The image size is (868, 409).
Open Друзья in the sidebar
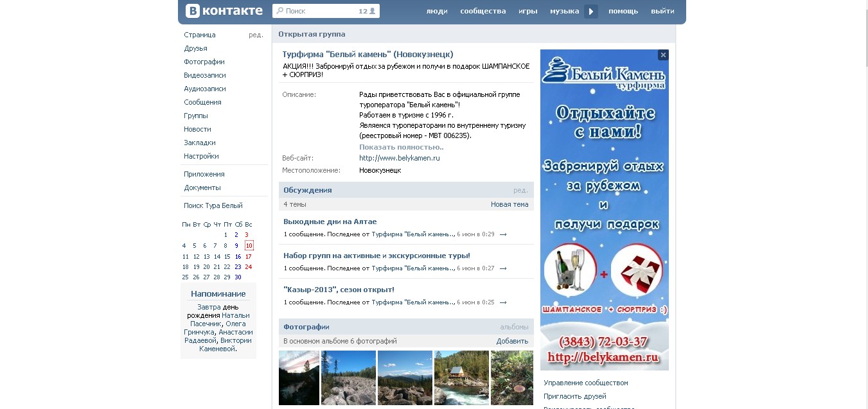[x=195, y=48]
